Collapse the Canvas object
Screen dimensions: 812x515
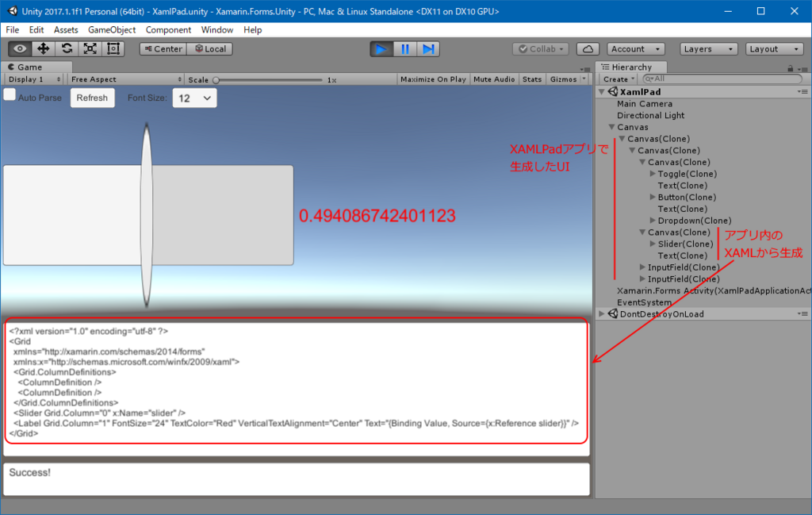pos(611,127)
